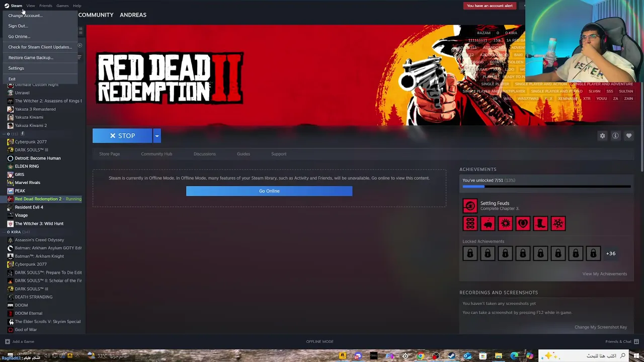
Task: Click Change My Screenshot Key link
Action: point(601,327)
